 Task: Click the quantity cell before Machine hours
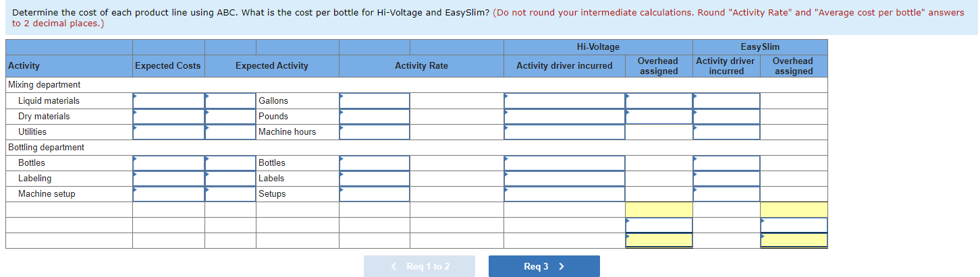tap(230, 131)
